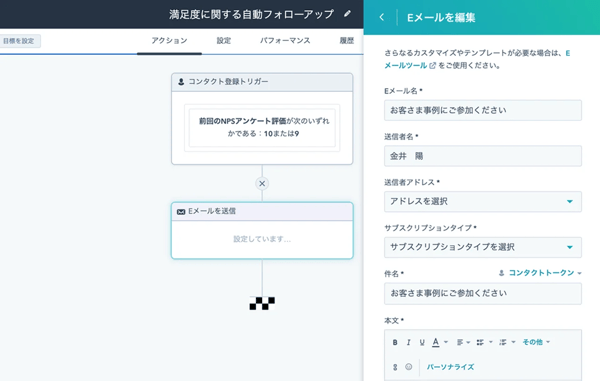
Task: Open the コンタクト登録トリガー card header
Action: click(262, 82)
